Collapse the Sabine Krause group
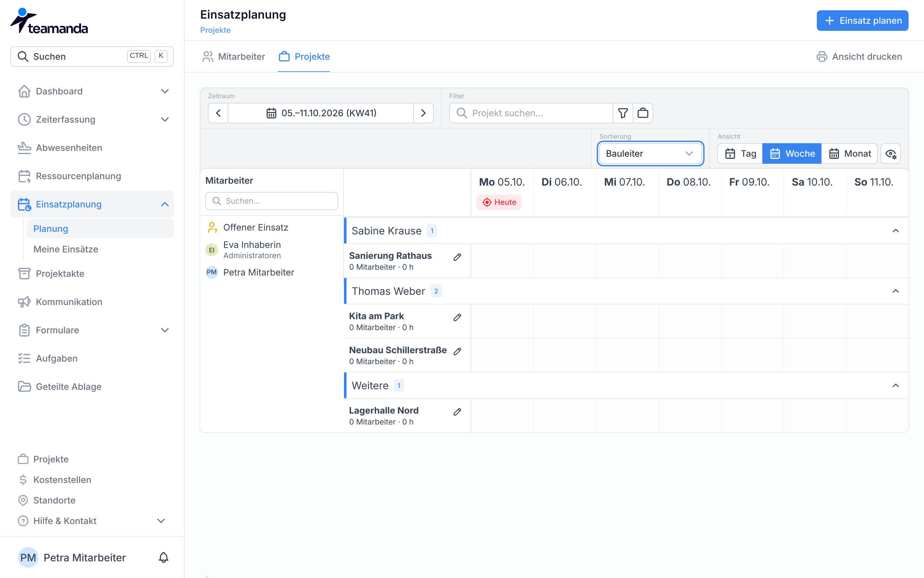The image size is (924, 578). [x=896, y=231]
